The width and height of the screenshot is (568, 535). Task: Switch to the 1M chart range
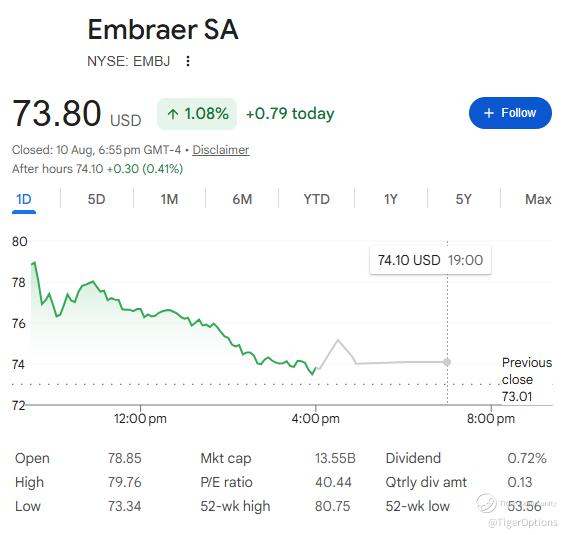click(169, 199)
